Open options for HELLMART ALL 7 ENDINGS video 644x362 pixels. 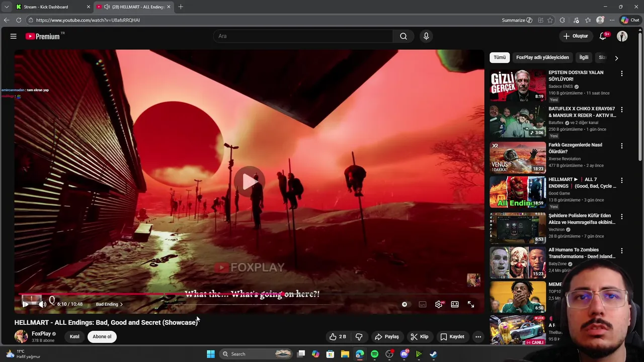pyautogui.click(x=622, y=180)
